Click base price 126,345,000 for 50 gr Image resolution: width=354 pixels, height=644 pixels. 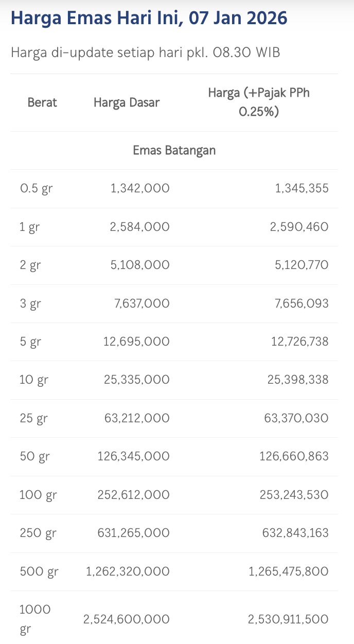click(133, 456)
